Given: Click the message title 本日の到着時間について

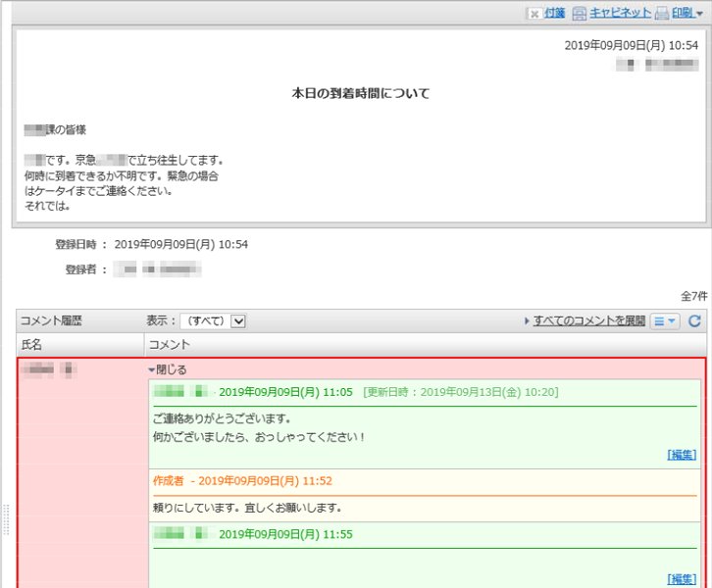Looking at the screenshot, I should [x=360, y=94].
